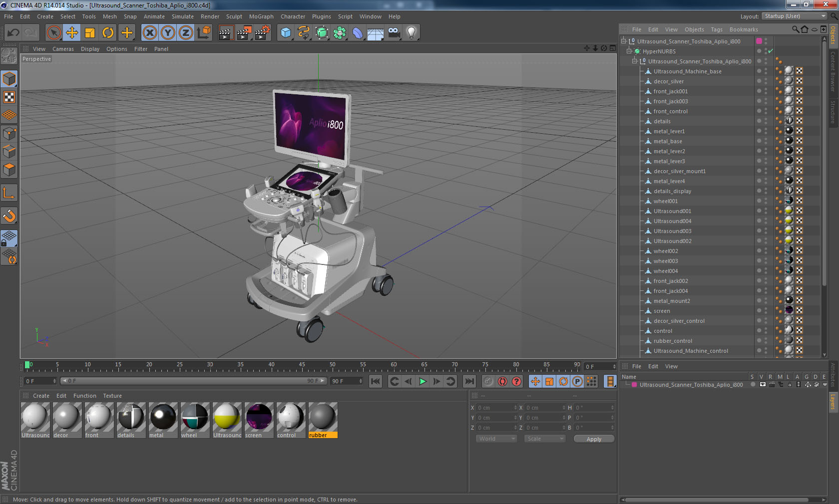Switch to Points mode
Image resolution: width=839 pixels, height=504 pixels.
coord(9,133)
